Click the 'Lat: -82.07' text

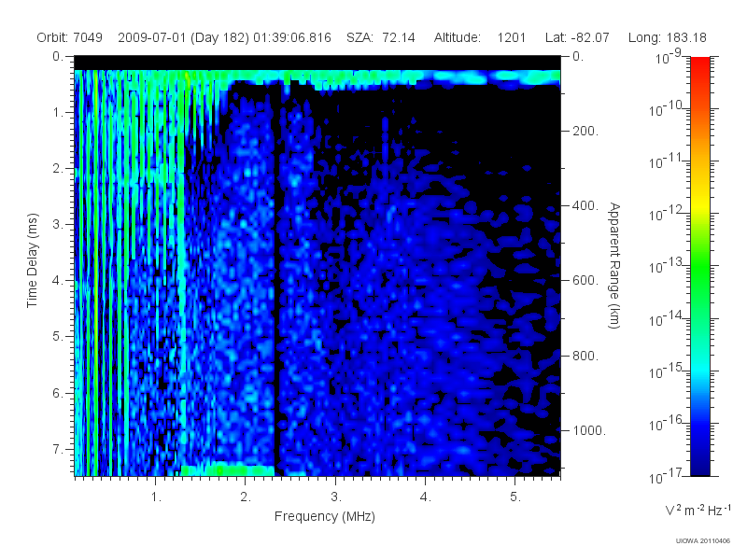tap(577, 37)
